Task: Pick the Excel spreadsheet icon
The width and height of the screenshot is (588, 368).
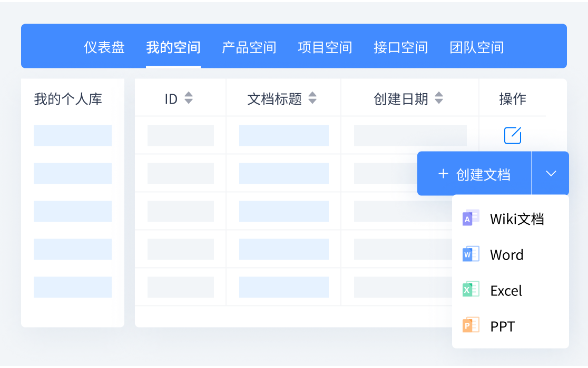Action: coord(471,290)
